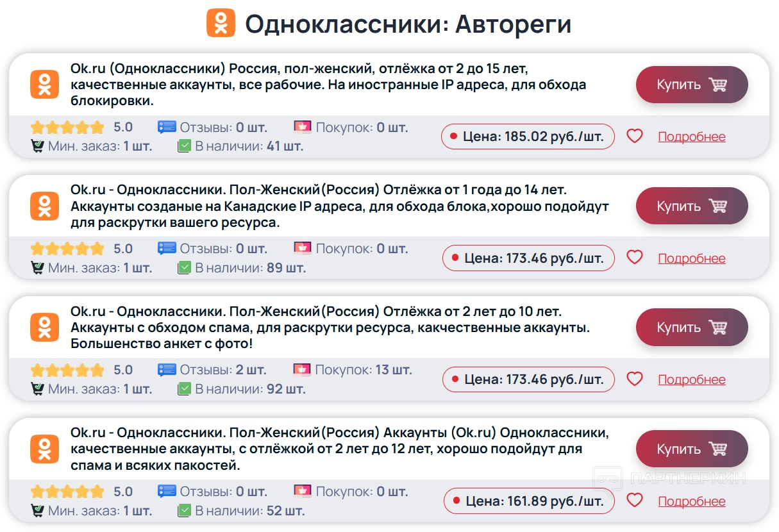Click the OK logo of the 185.02 руб. listing
This screenshot has width=779, height=532.
click(x=44, y=85)
